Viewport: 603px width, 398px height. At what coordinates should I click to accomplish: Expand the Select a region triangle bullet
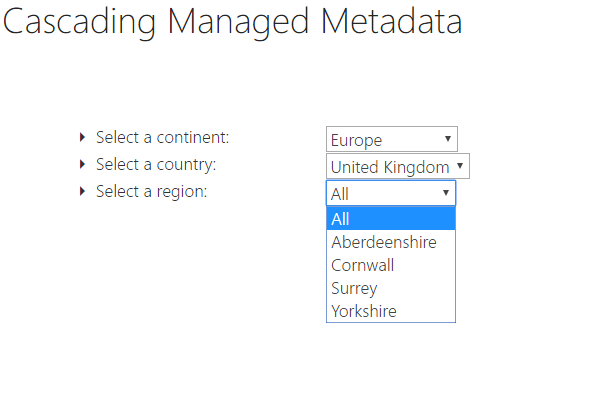pyautogui.click(x=82, y=192)
